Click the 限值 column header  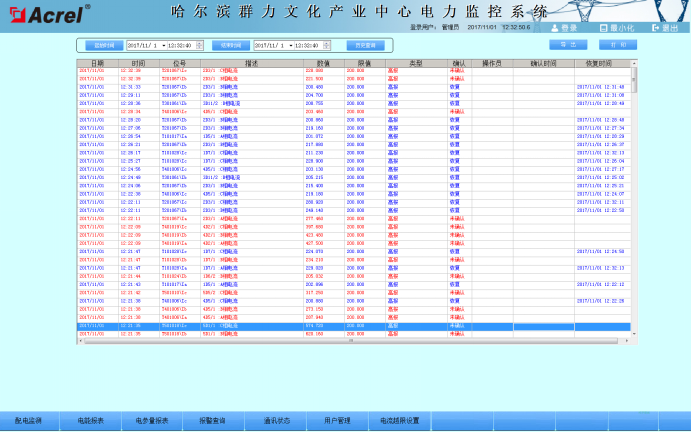(x=365, y=63)
